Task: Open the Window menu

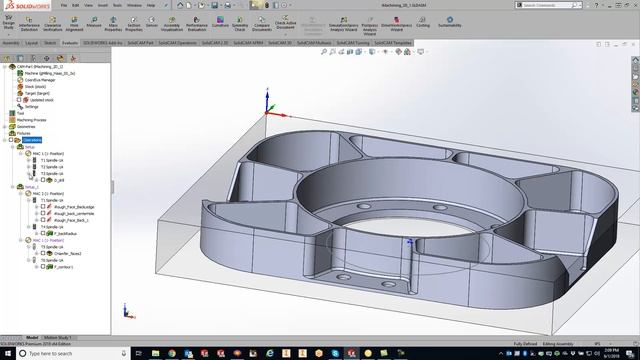Action: [134, 5]
